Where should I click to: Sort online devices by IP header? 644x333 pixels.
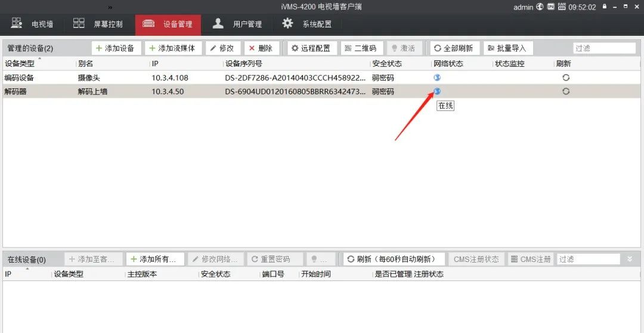[8, 274]
